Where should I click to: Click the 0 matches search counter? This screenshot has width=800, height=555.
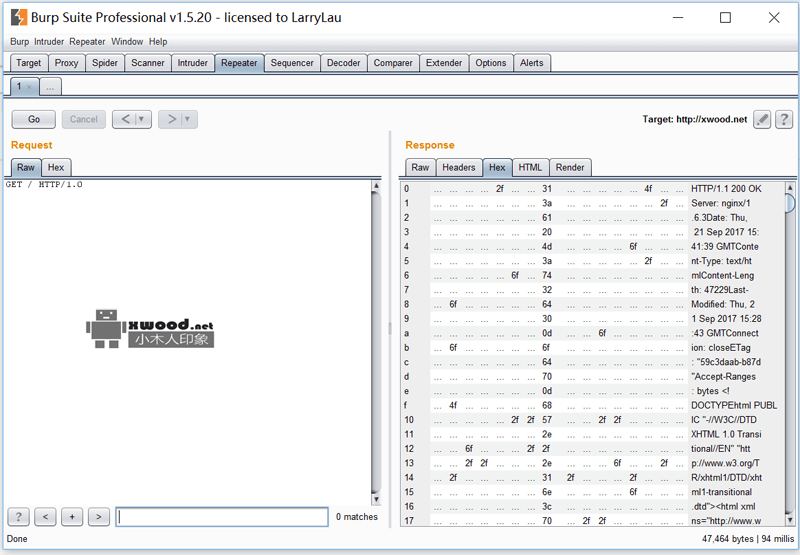click(x=357, y=517)
